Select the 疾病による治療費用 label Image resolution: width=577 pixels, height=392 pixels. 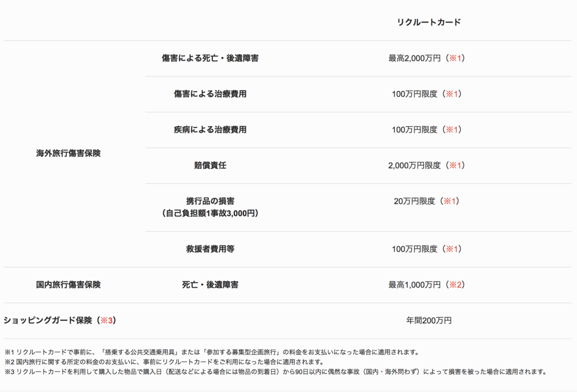coord(210,130)
